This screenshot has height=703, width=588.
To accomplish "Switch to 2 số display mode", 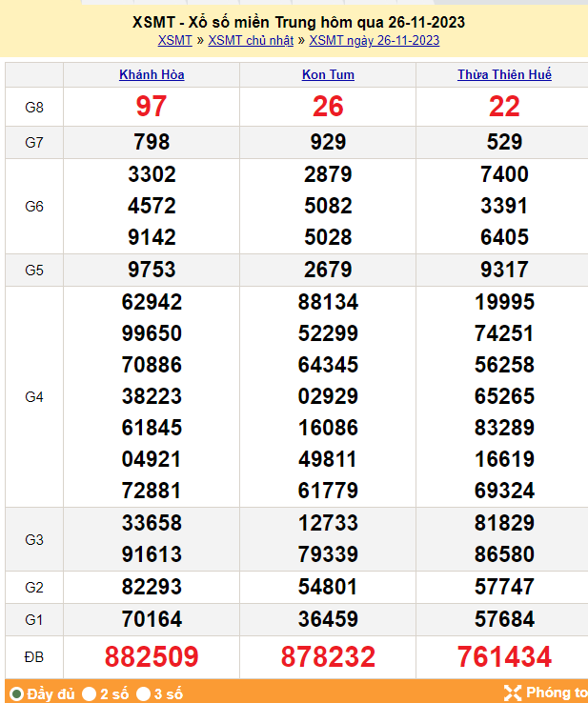I will (89, 693).
